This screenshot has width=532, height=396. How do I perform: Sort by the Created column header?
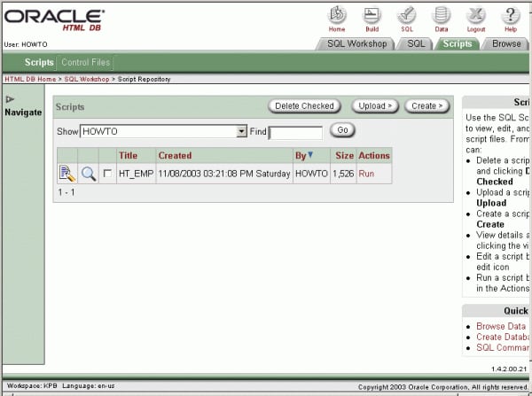(175, 156)
